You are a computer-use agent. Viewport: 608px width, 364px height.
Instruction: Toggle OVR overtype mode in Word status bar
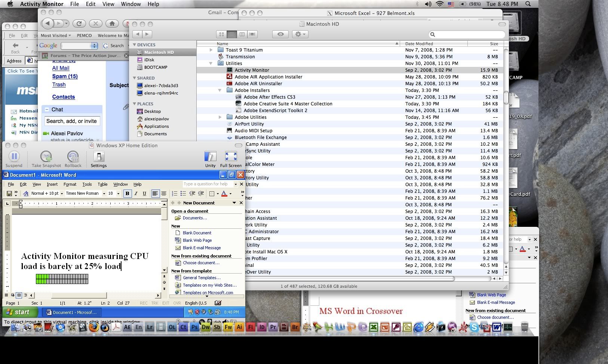177,303
